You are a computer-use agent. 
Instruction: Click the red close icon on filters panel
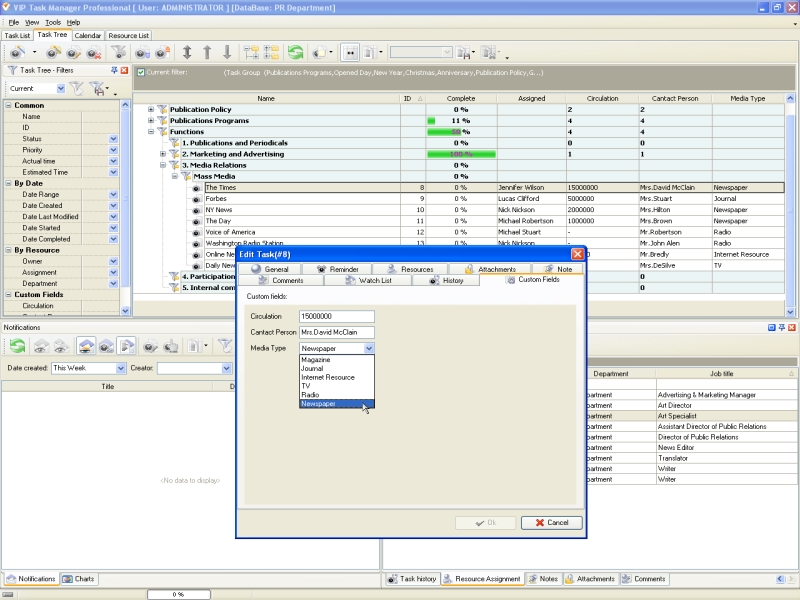(x=124, y=70)
